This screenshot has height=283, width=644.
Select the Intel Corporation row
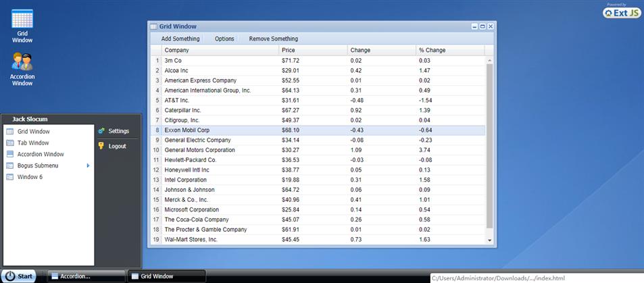click(318, 180)
